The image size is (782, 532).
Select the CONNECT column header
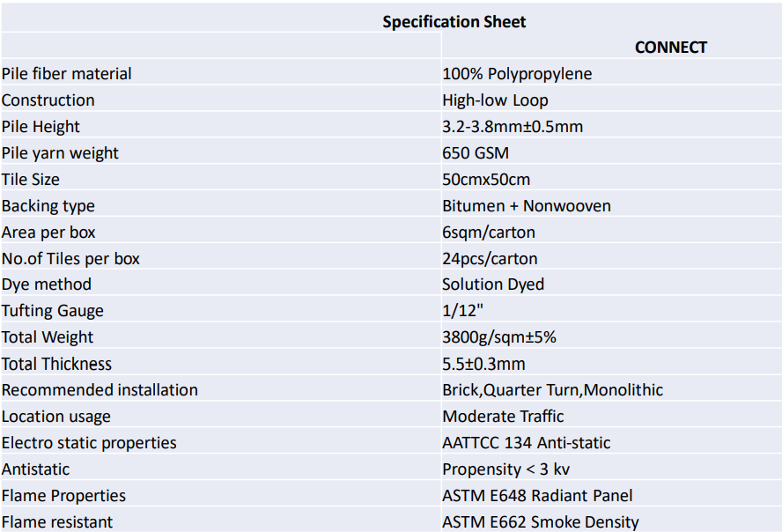pos(670,48)
